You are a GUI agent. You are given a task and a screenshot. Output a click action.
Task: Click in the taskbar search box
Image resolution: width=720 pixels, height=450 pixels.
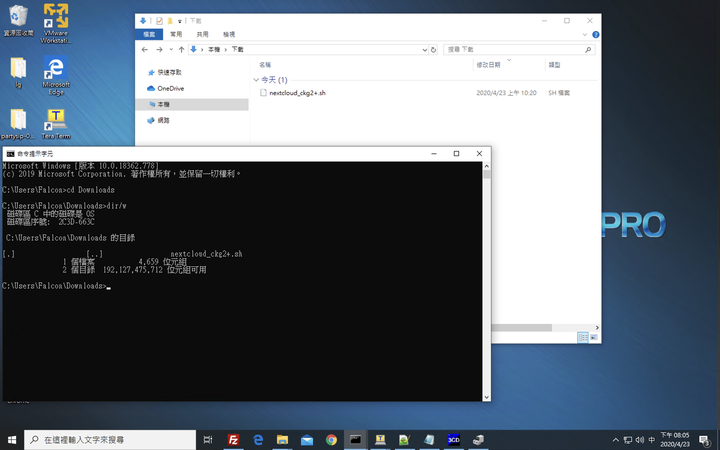[x=110, y=440]
